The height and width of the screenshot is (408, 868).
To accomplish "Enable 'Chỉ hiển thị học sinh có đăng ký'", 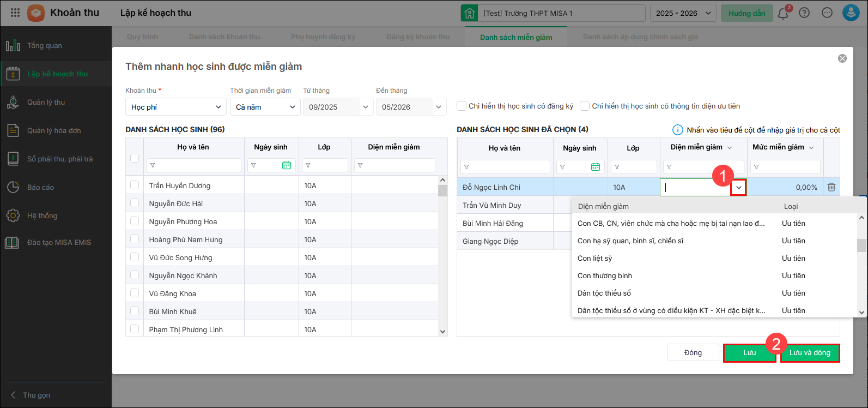I will [x=462, y=106].
